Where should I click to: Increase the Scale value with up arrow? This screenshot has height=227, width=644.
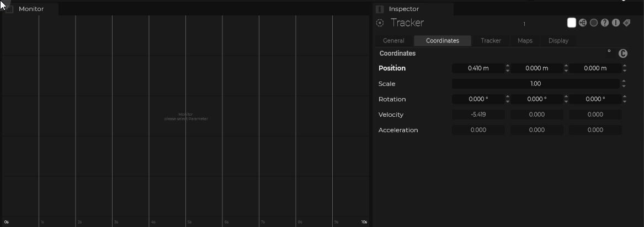(624, 82)
